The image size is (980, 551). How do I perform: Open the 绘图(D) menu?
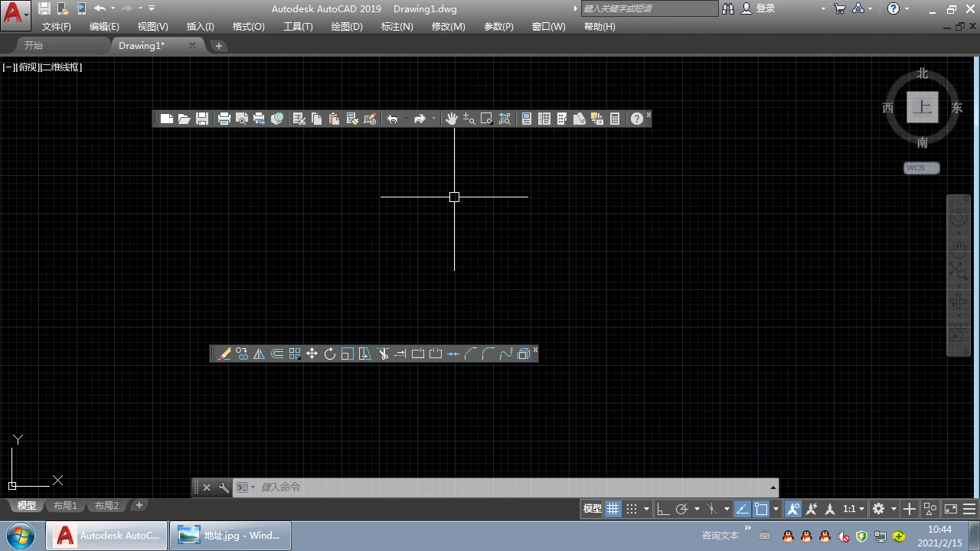tap(347, 26)
